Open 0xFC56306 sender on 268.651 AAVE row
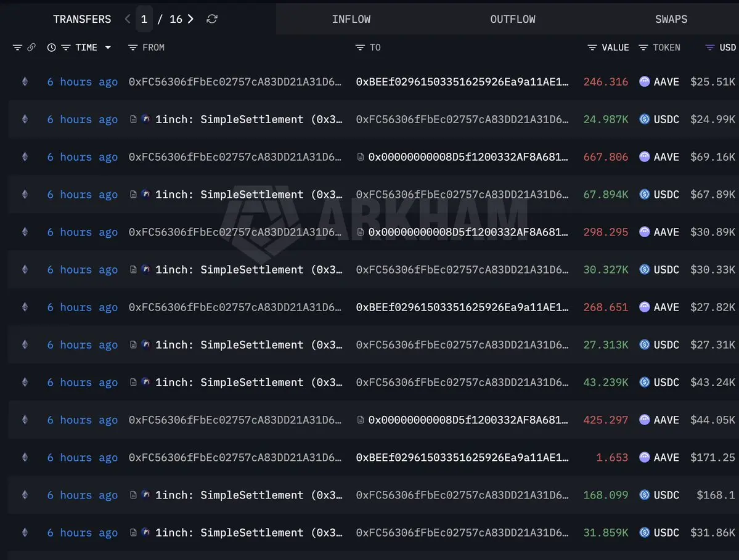Viewport: 739px width, 560px height. [235, 307]
